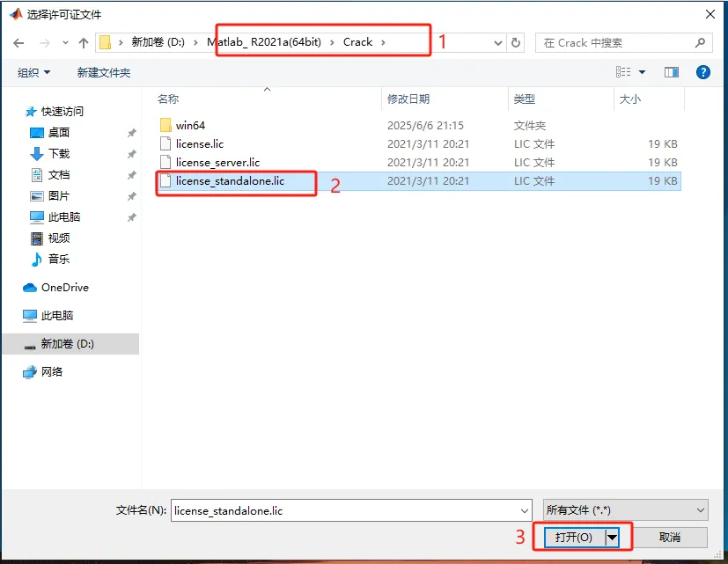Screen dimensions: 728x564
Task: Open 视频 in sidebar
Action: click(x=59, y=238)
